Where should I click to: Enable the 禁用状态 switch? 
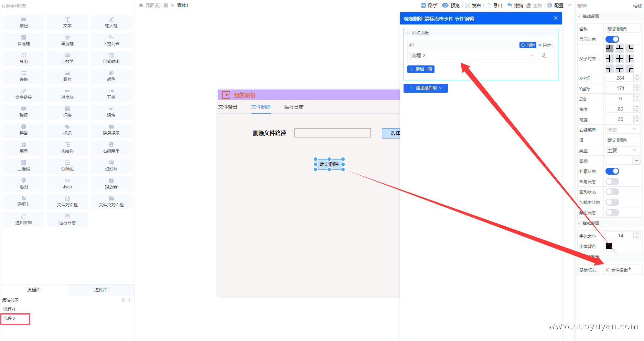click(x=612, y=213)
